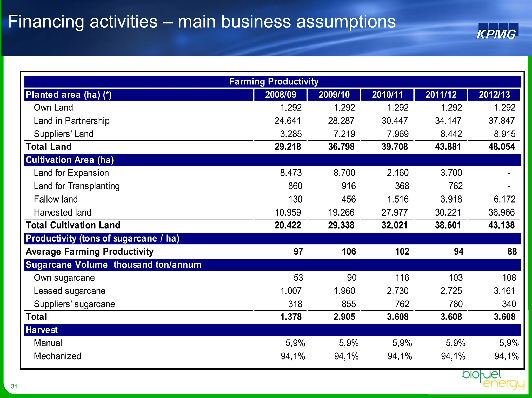The height and width of the screenshot is (398, 532).
Task: Click the 2008/09 column header
Action: [280, 95]
